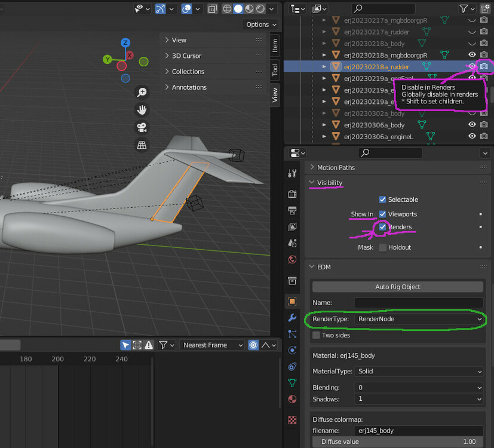Enable the Two sides checkbox
This screenshot has height=448, width=494.
[x=317, y=335]
